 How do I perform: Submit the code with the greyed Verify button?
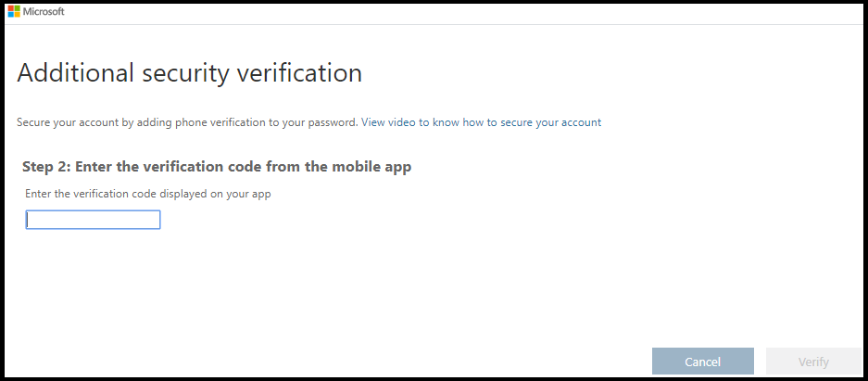pyautogui.click(x=813, y=362)
